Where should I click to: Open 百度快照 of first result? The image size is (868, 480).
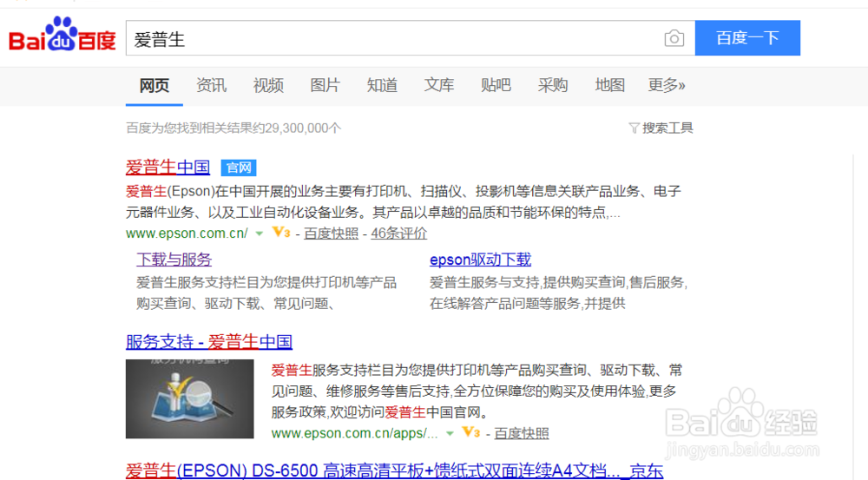pos(331,233)
